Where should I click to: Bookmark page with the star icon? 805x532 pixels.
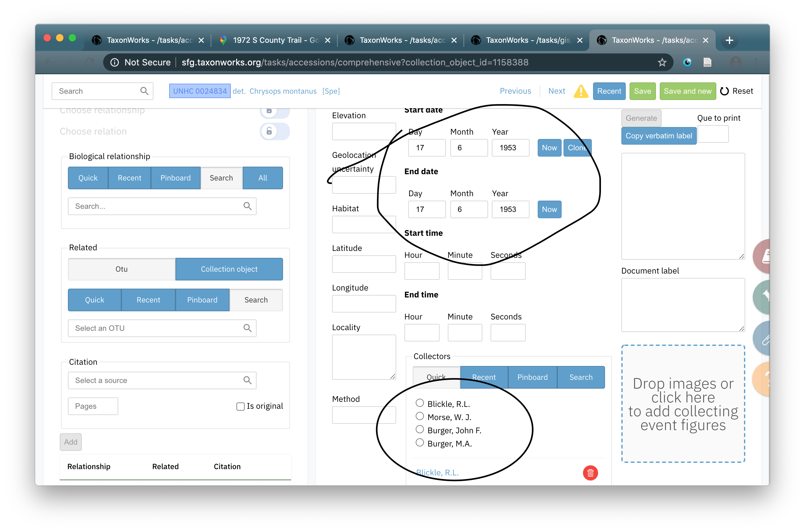[662, 63]
